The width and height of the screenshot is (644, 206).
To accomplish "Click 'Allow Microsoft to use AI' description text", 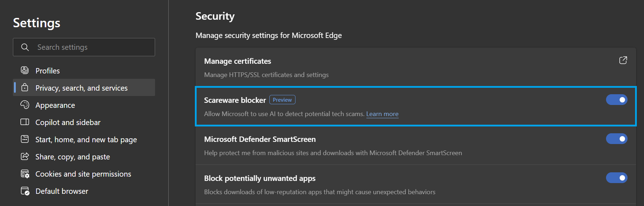I will pos(284,114).
